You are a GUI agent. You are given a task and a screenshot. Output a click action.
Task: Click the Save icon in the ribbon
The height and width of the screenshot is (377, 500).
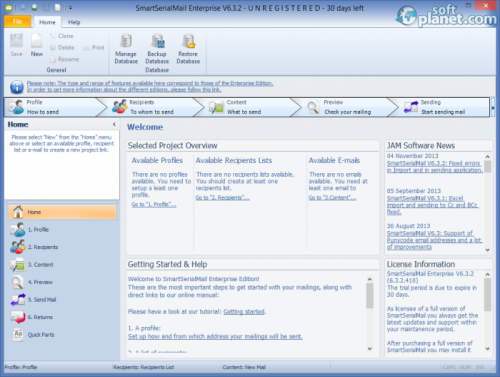coord(16,45)
